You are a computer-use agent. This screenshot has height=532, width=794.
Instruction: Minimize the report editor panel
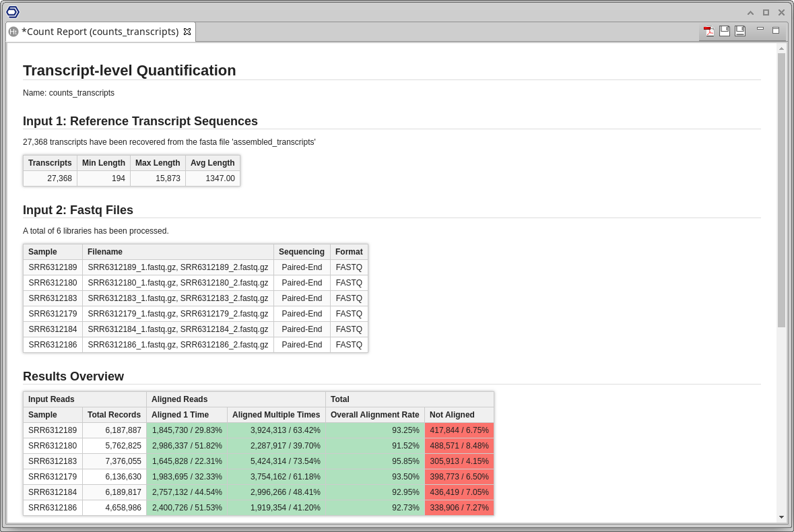point(760,29)
